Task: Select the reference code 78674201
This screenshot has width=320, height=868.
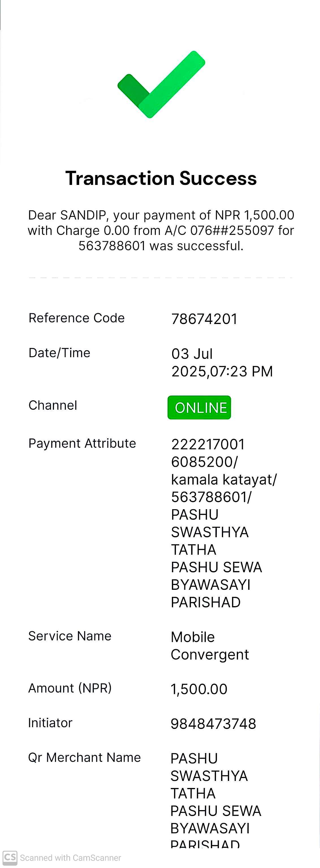Action: pyautogui.click(x=204, y=319)
